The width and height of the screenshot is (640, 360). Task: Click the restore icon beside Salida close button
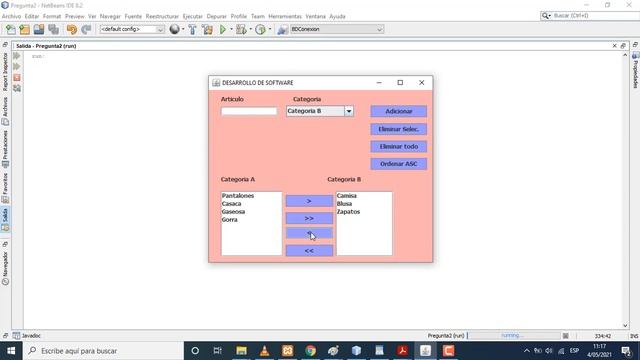point(623,46)
